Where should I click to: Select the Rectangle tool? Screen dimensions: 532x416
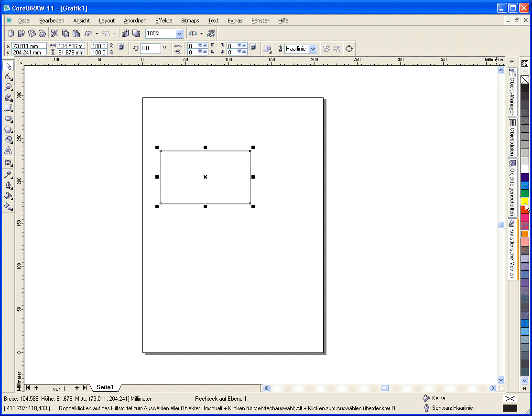(9, 108)
